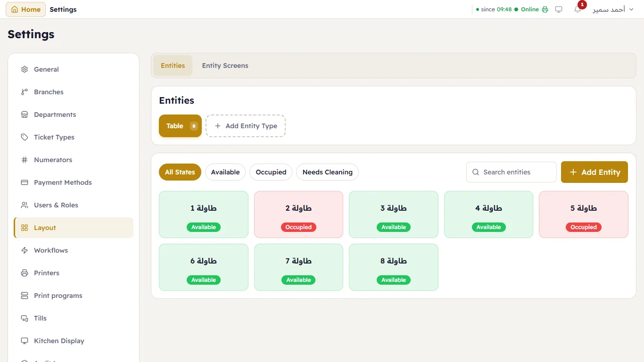644x362 pixels.
Task: Filter entities by All States
Action: pos(180,172)
